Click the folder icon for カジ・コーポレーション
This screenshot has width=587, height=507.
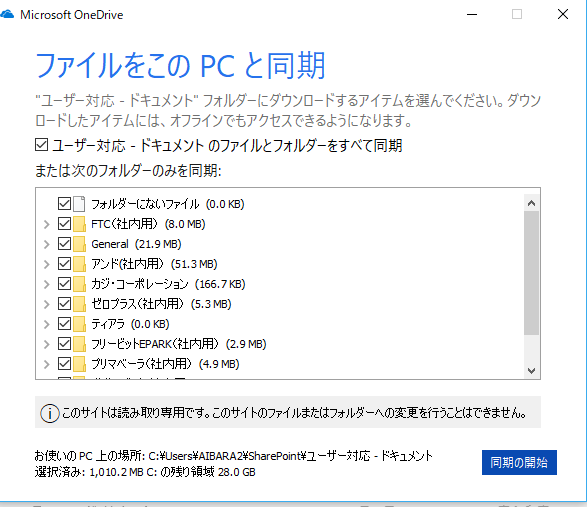coord(79,284)
